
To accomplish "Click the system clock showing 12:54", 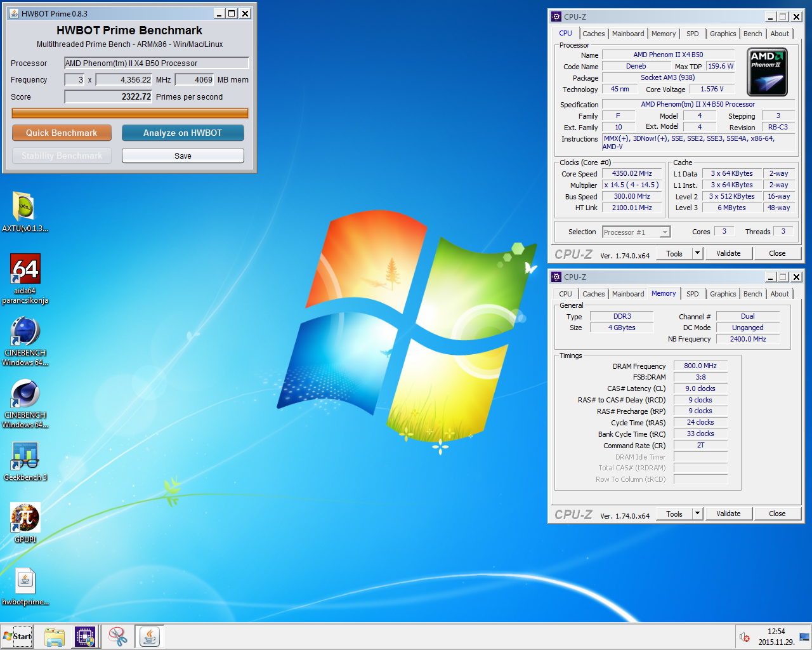I will [x=776, y=632].
